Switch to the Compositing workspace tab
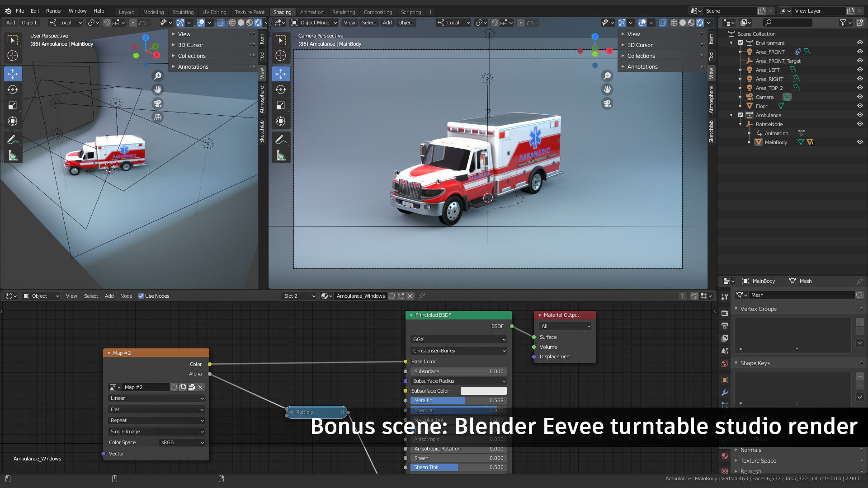This screenshot has height=488, width=868. 378,12
